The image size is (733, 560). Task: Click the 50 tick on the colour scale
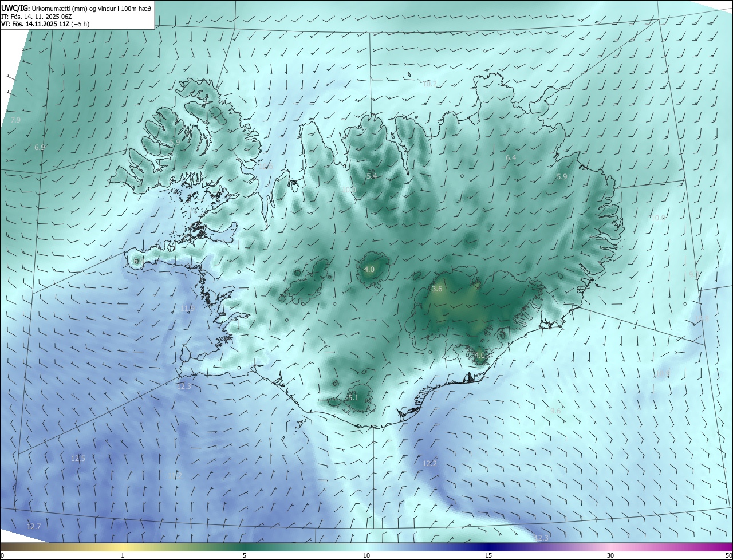pyautogui.click(x=728, y=556)
